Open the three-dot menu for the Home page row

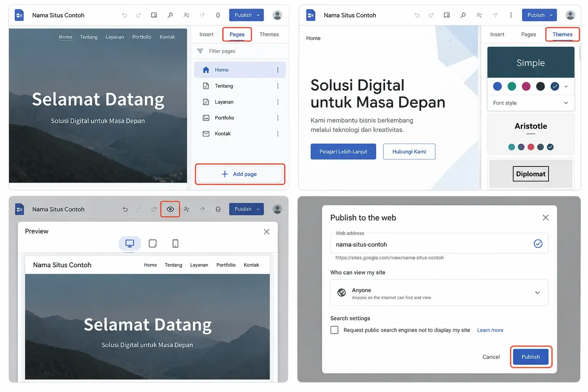tap(278, 70)
